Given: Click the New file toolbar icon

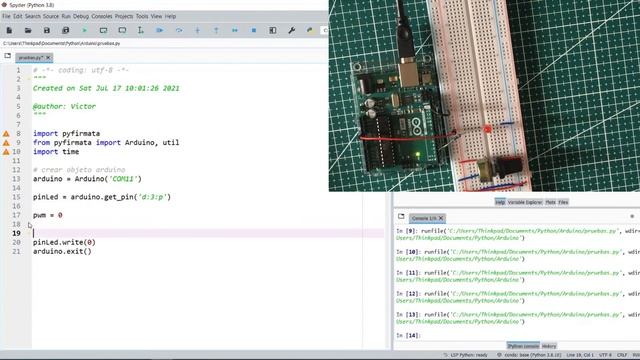Looking at the screenshot, I should 9,30.
